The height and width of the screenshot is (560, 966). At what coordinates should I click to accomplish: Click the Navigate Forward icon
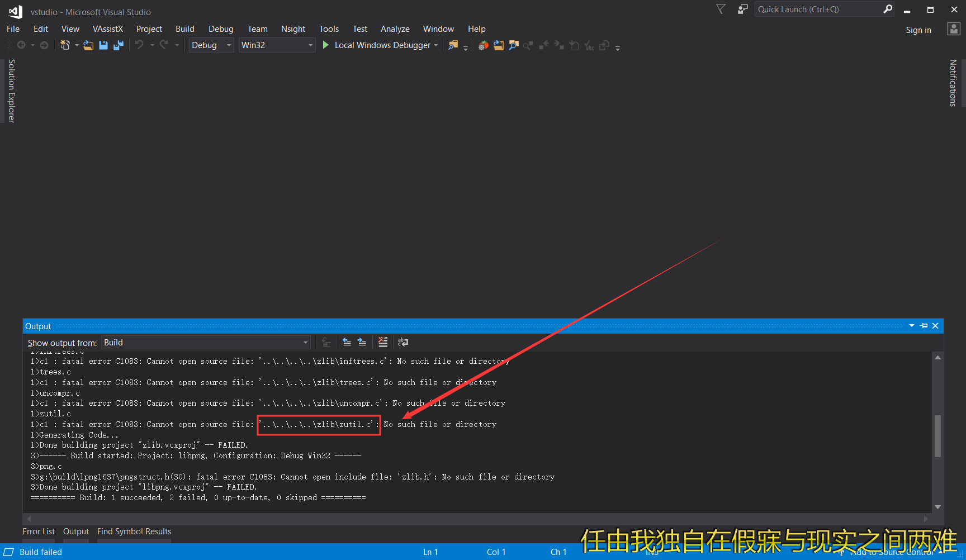click(x=44, y=45)
